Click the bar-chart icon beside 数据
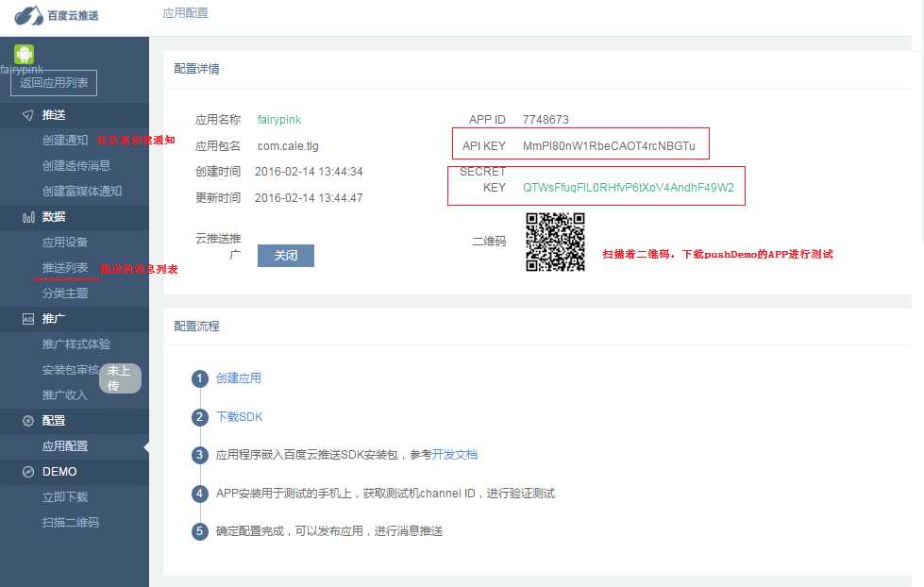 (x=28, y=217)
